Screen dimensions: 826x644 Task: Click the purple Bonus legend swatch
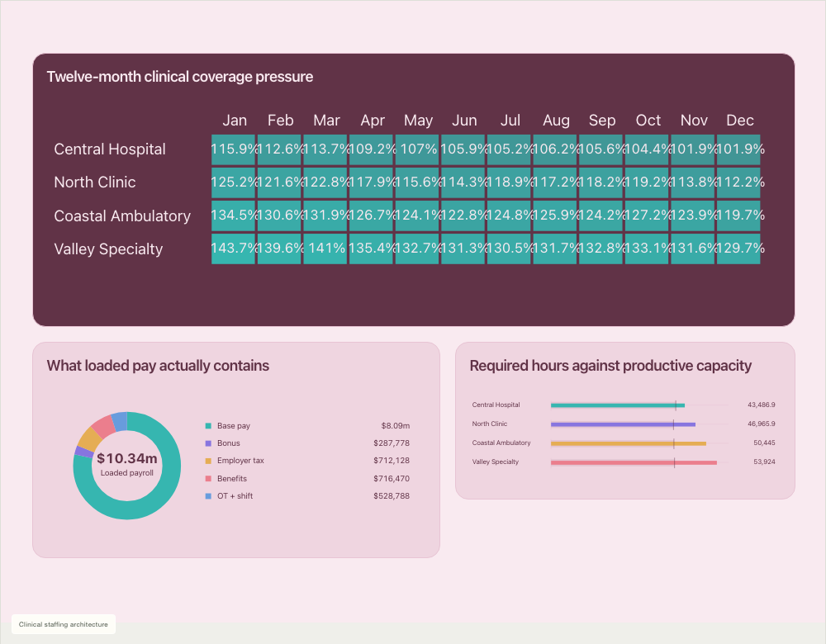point(208,443)
